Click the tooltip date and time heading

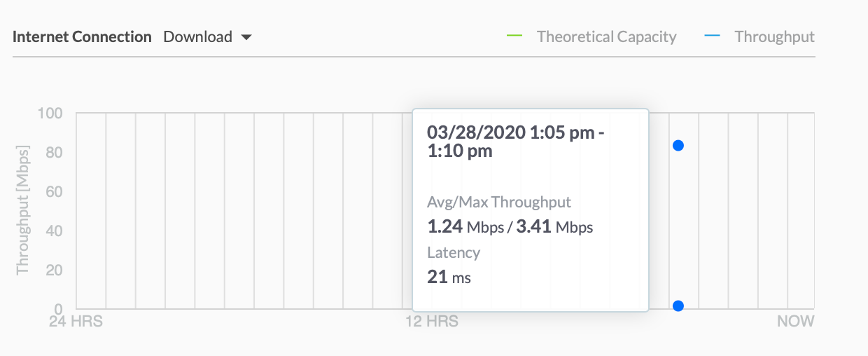(515, 142)
